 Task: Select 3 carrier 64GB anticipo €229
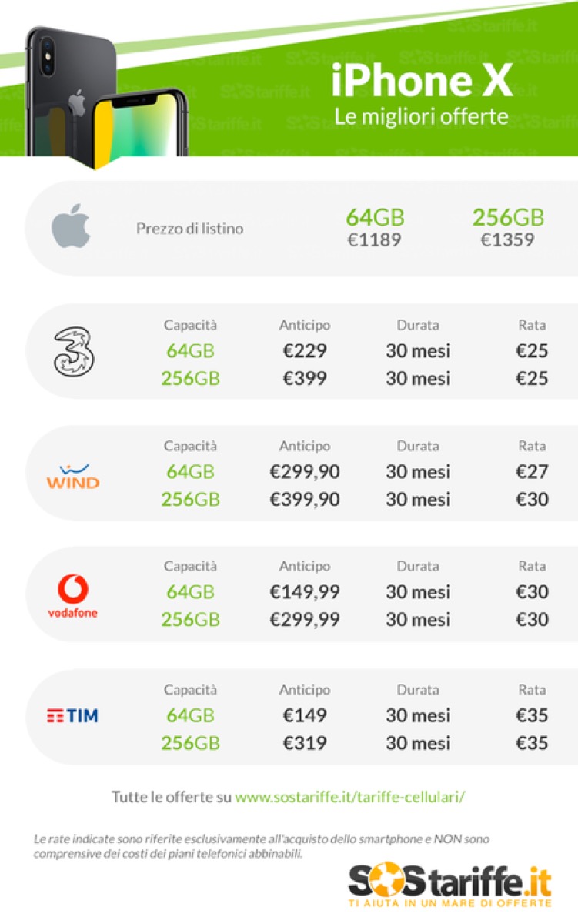pos(305,351)
